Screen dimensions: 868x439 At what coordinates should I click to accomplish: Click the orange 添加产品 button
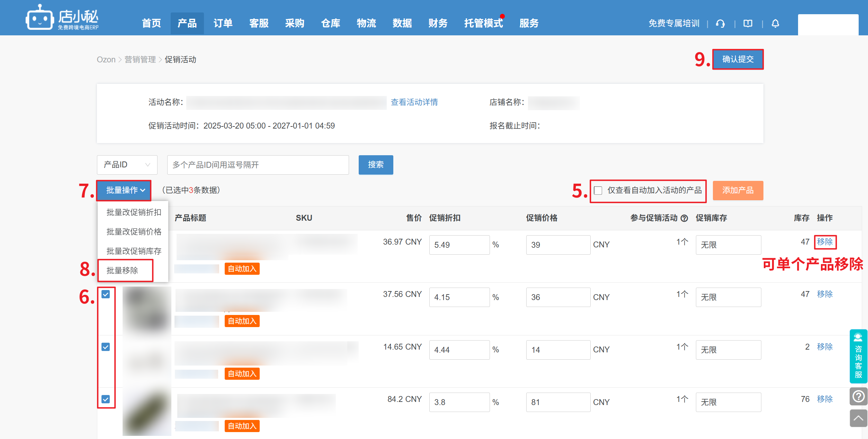click(737, 191)
